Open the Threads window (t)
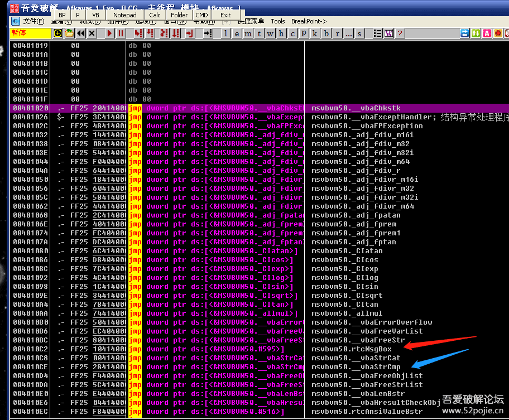Screen dimensions: 509x420 [x=260, y=33]
